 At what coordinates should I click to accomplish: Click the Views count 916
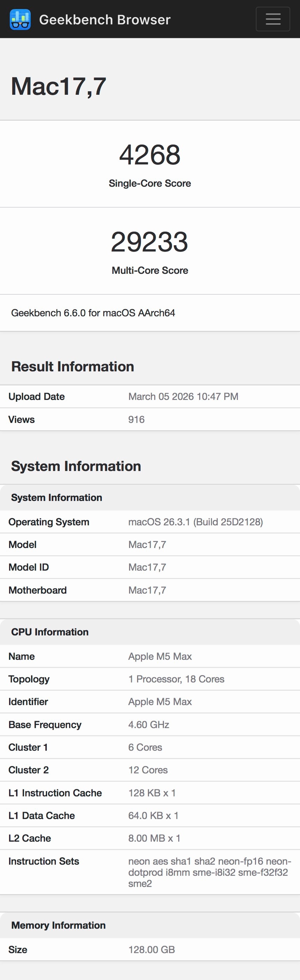pyautogui.click(x=136, y=419)
